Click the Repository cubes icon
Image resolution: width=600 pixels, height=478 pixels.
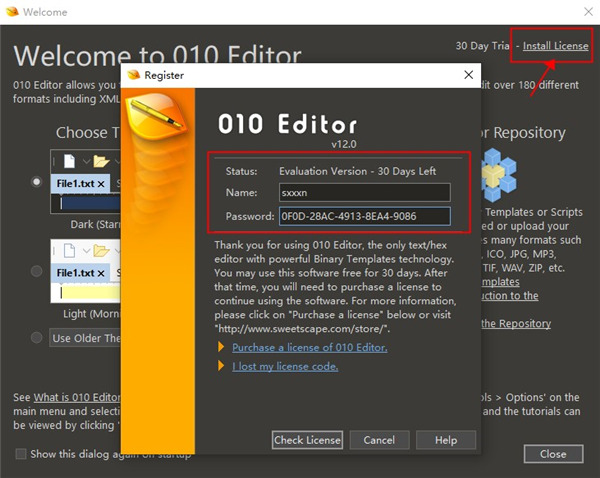[498, 175]
